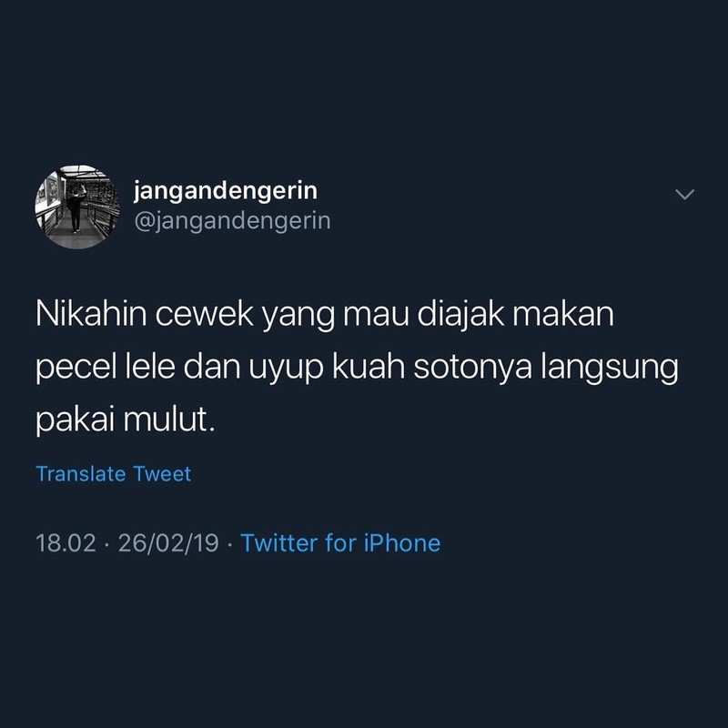Open the Twitter for iPhone source link

pyautogui.click(x=340, y=542)
